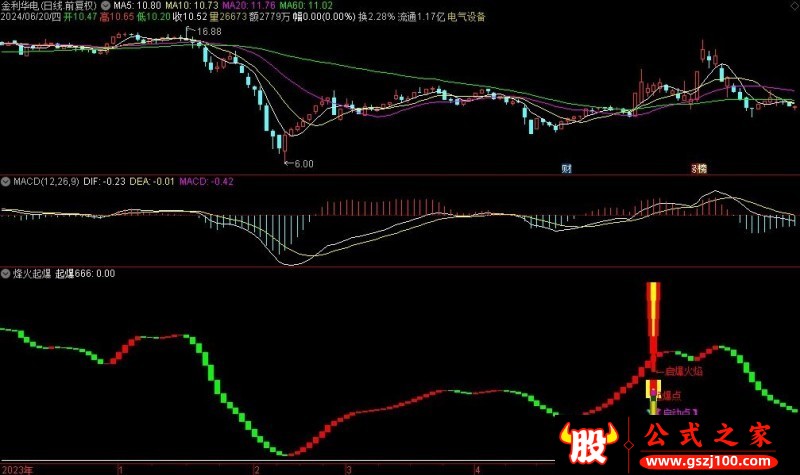Open the 电气设备 sector link
Screen dimensions: 800x475
point(466,17)
